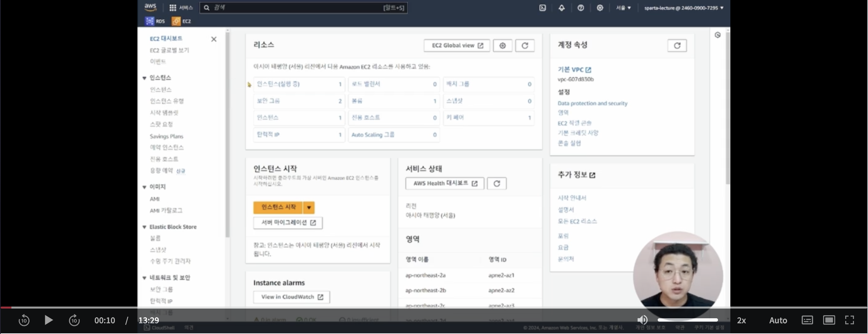Open the EC2 Global view button

[456, 46]
